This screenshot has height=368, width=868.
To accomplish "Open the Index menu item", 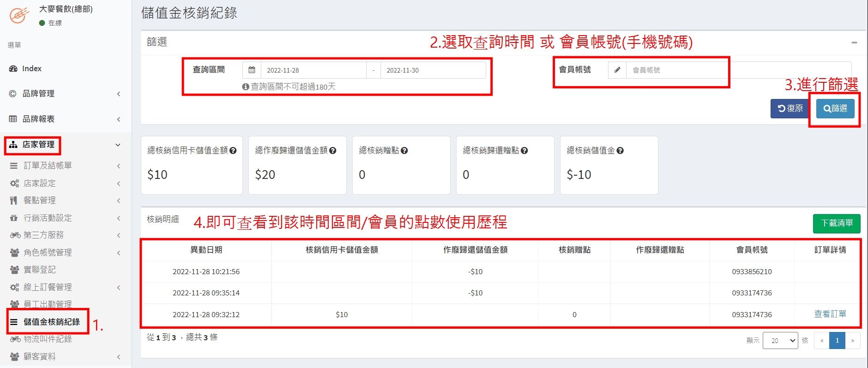I will click(31, 68).
